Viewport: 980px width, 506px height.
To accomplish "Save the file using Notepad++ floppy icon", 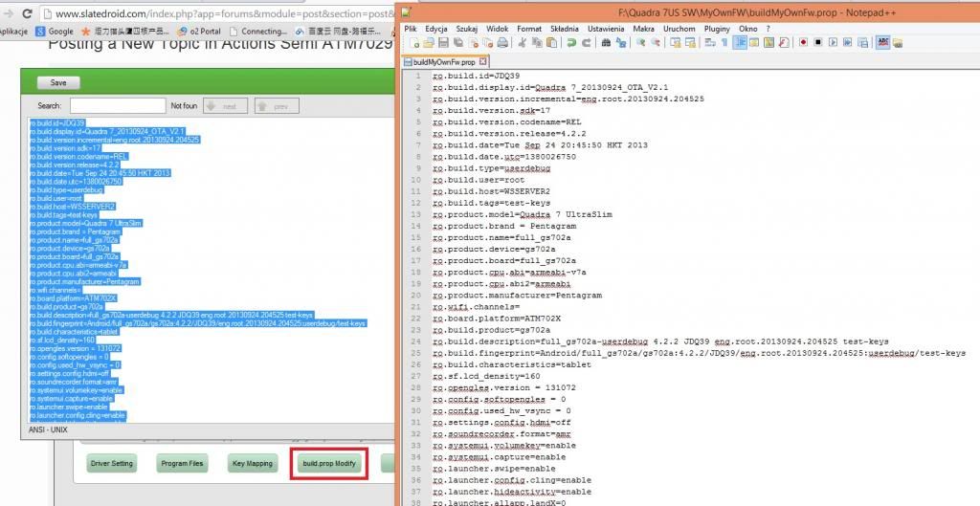I will (x=444, y=42).
